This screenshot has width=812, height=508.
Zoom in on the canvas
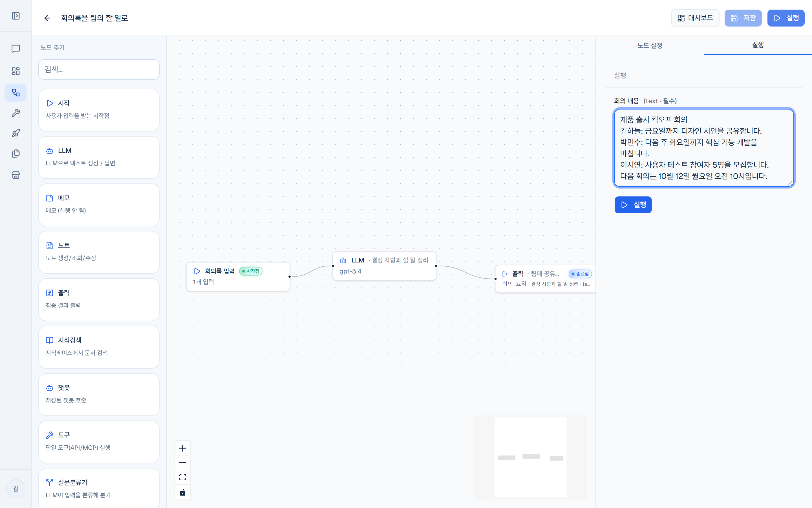(182, 448)
